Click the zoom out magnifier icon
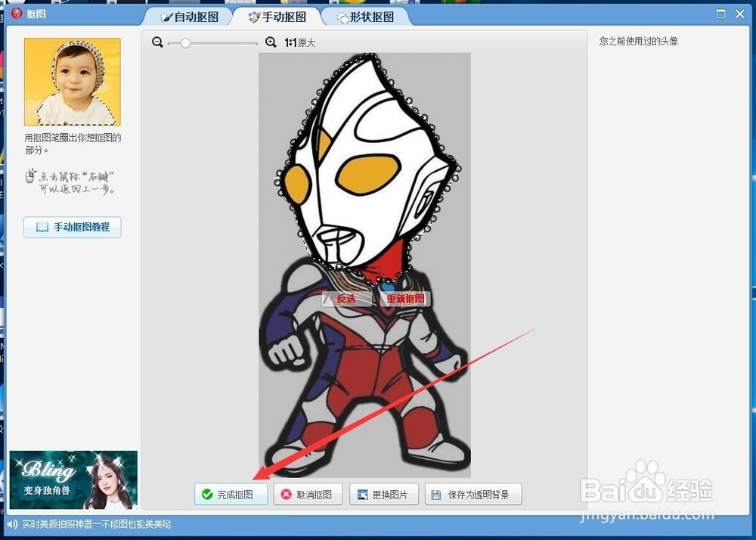The height and width of the screenshot is (540, 756). tap(157, 42)
